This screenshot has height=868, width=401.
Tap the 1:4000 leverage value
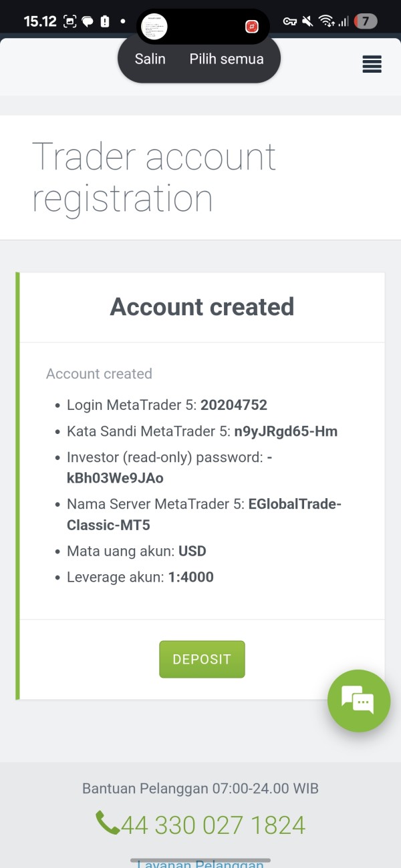190,577
